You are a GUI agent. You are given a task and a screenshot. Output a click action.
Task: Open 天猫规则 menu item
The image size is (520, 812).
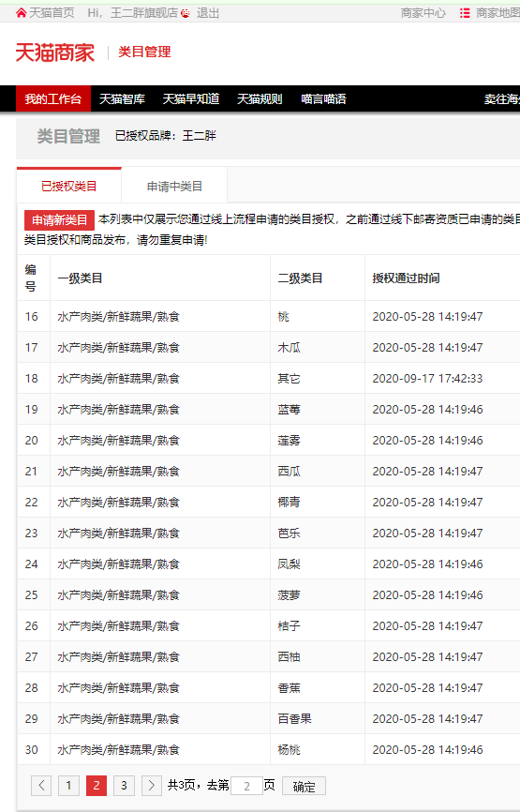[x=260, y=98]
